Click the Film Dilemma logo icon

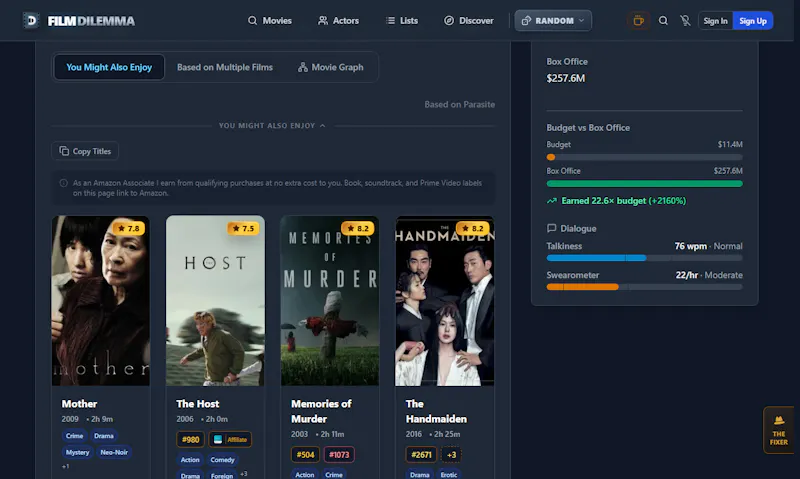pyautogui.click(x=32, y=20)
